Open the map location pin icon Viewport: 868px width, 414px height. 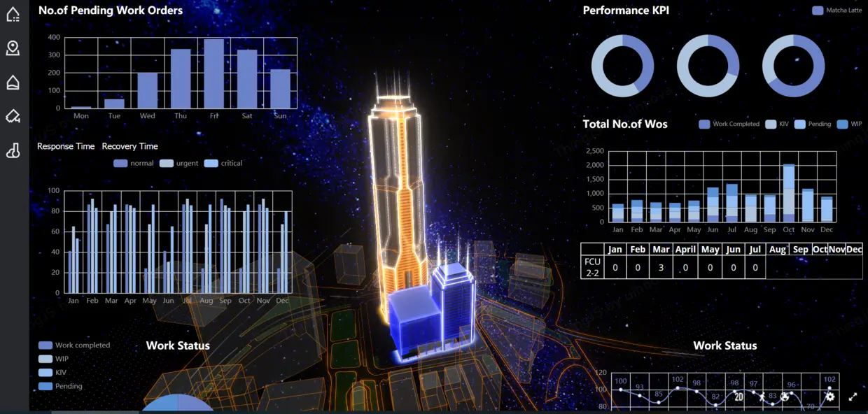point(13,48)
